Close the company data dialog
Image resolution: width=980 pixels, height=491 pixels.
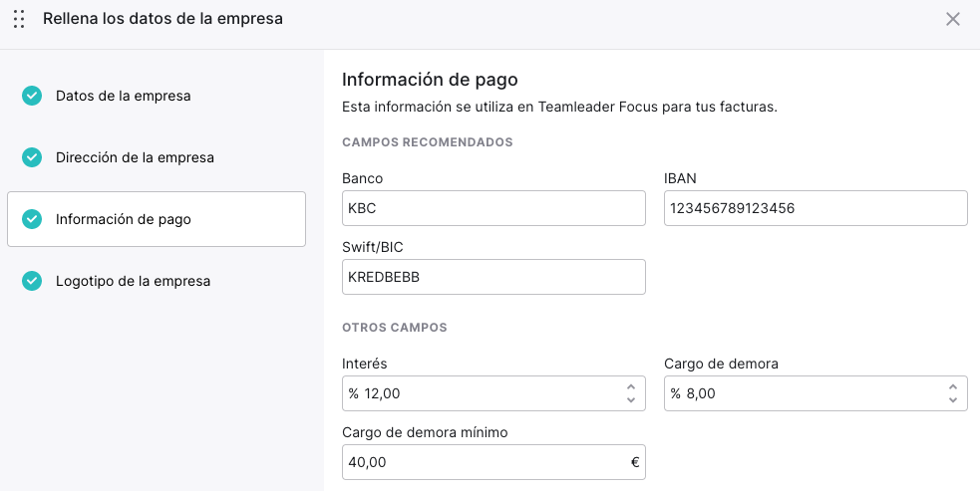(x=952, y=19)
